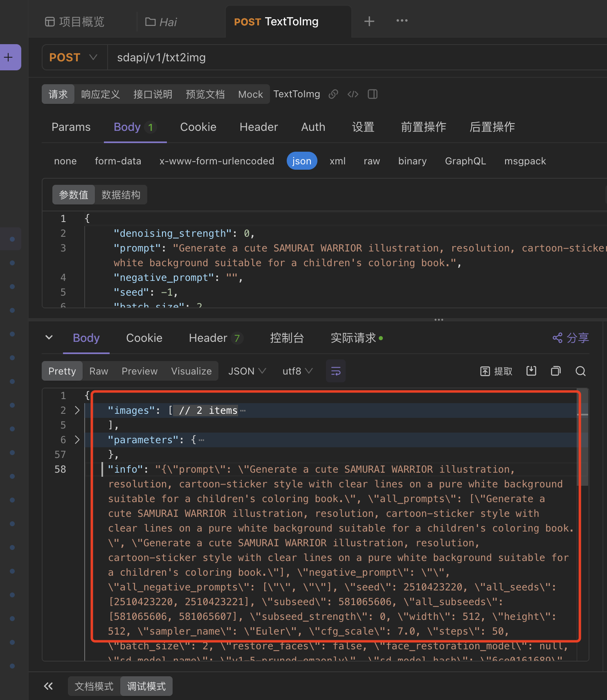Download the response with save icon

(531, 371)
